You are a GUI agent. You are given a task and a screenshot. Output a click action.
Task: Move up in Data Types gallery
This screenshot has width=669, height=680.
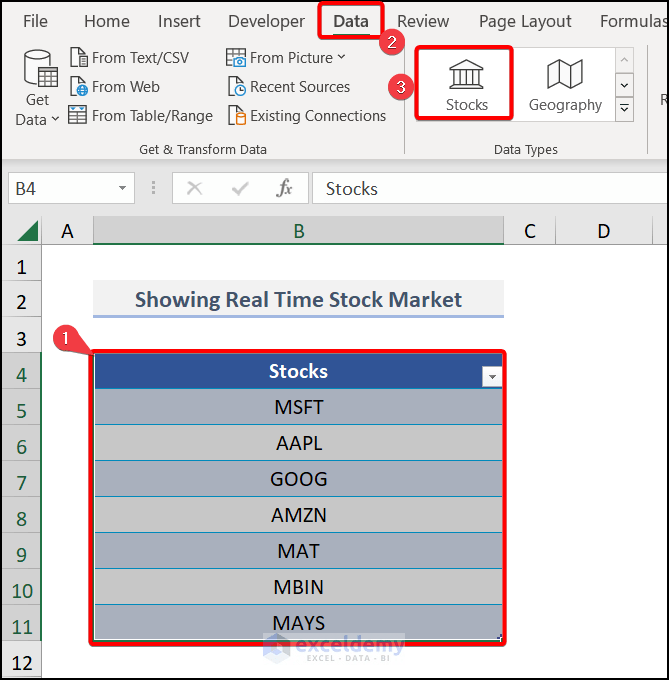(x=624, y=60)
